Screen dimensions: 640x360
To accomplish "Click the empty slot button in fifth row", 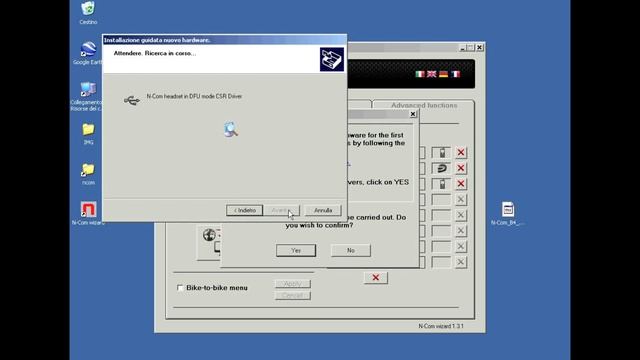I will click(441, 215).
